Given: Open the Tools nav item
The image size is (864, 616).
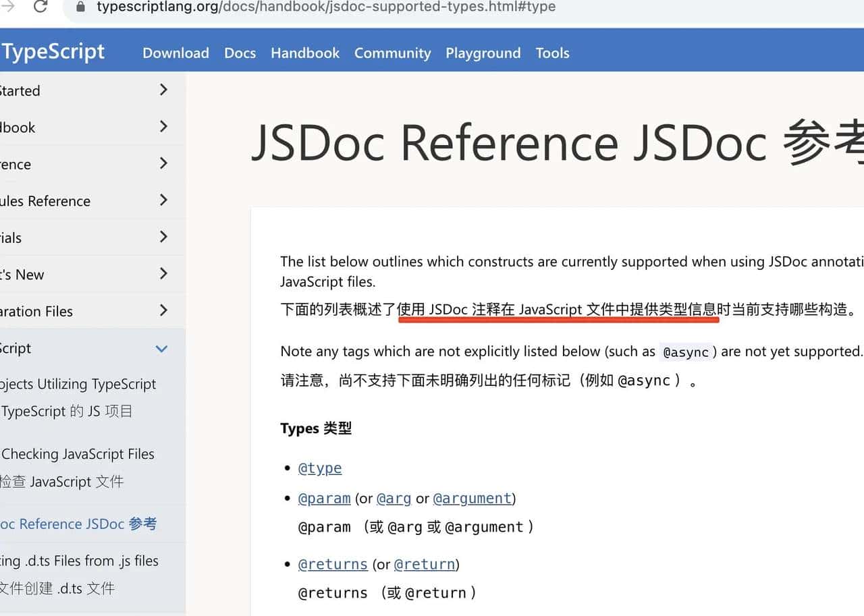Looking at the screenshot, I should pos(552,53).
